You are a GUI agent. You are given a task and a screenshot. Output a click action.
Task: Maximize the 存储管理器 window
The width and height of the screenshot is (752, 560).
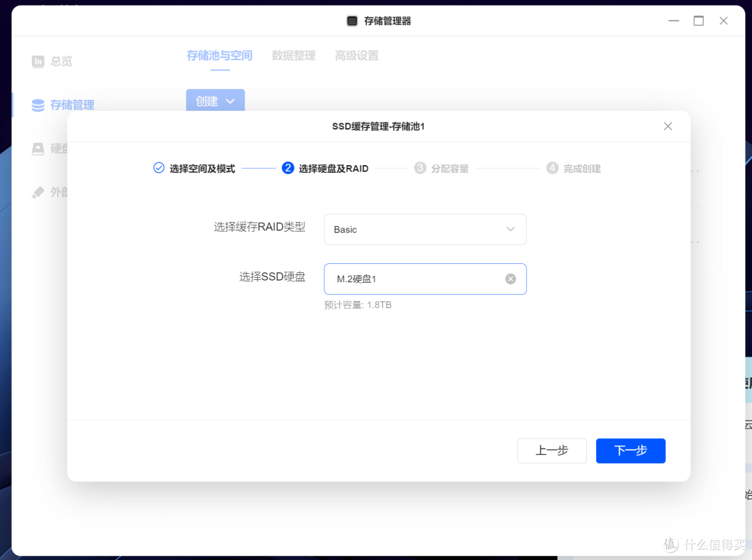[699, 21]
